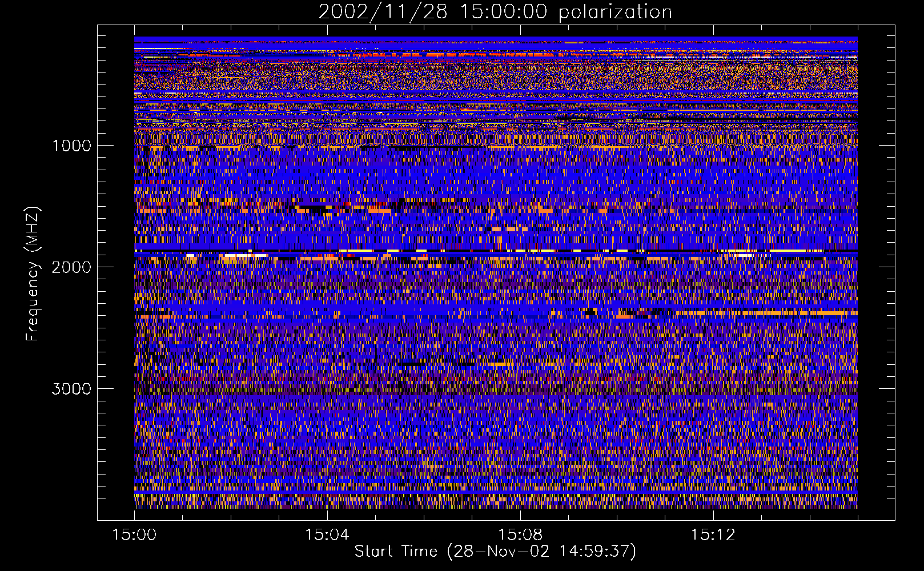Click the 1000 frequency tick label
The image size is (924, 571).
(x=71, y=146)
